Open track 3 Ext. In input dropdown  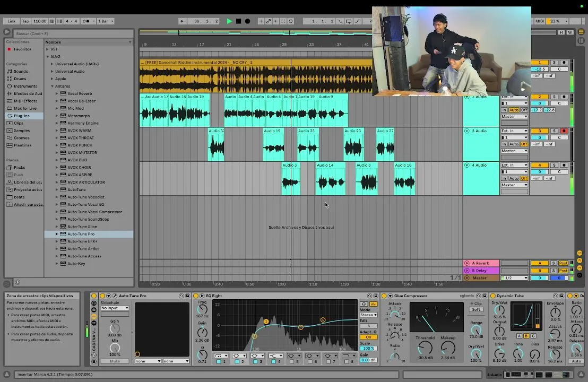[515, 131]
